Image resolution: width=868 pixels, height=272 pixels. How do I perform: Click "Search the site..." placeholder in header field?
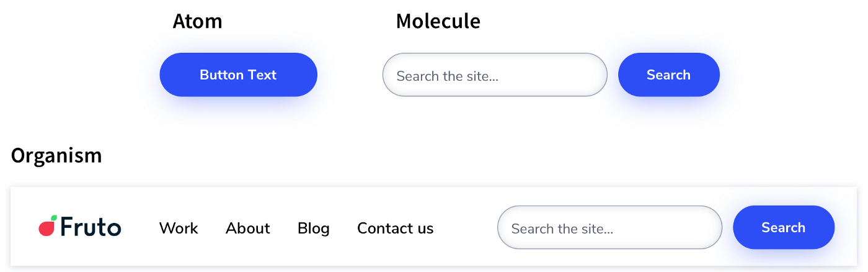(562, 229)
